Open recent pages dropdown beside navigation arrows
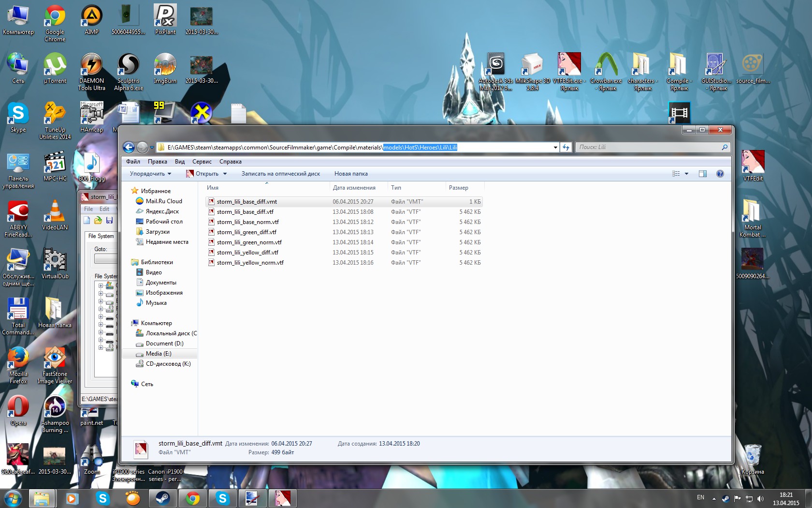The image size is (812, 508). [x=152, y=147]
